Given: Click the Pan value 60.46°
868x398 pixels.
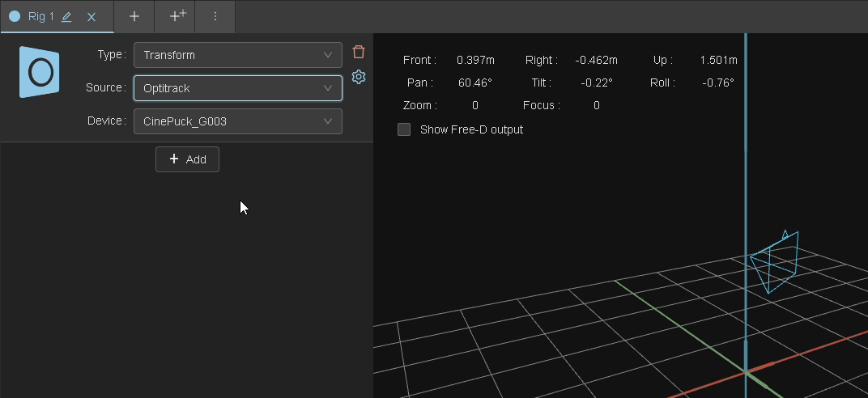Looking at the screenshot, I should click(474, 83).
